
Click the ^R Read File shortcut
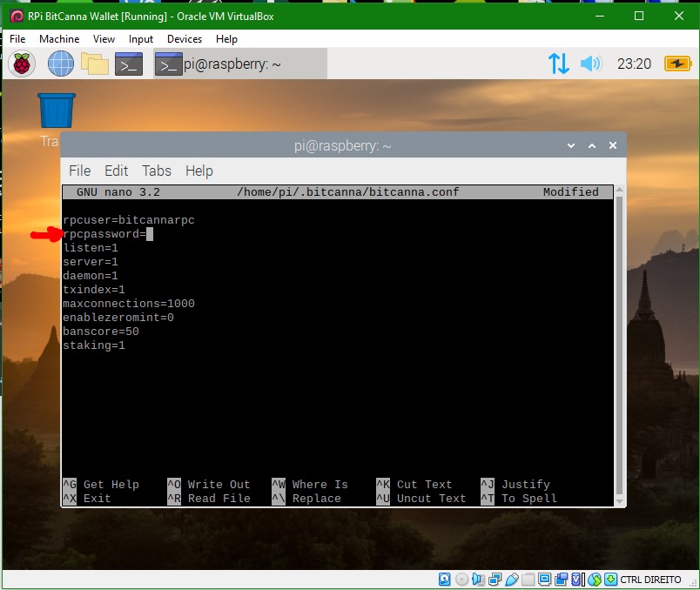(208, 498)
